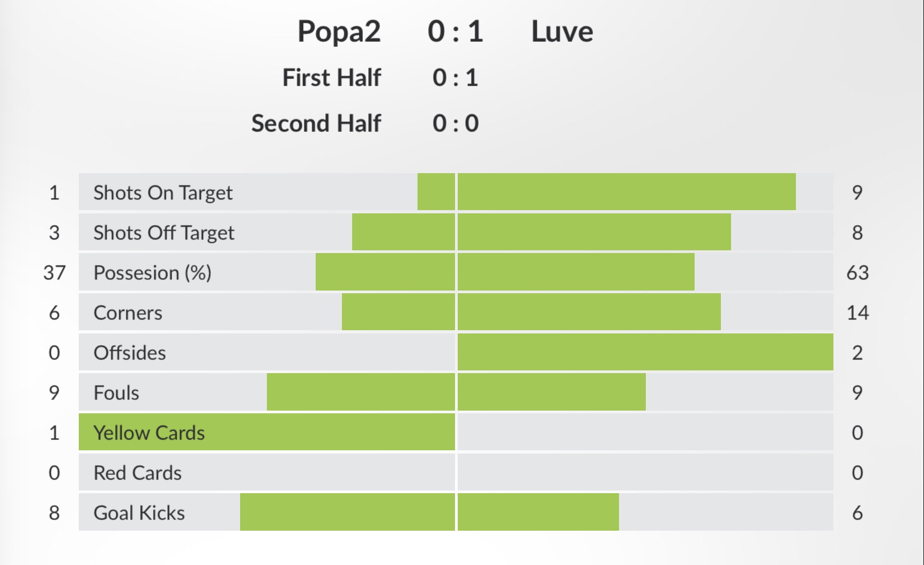Click the Popa2 team name
Viewport: 924px width, 565px height.
coord(339,32)
